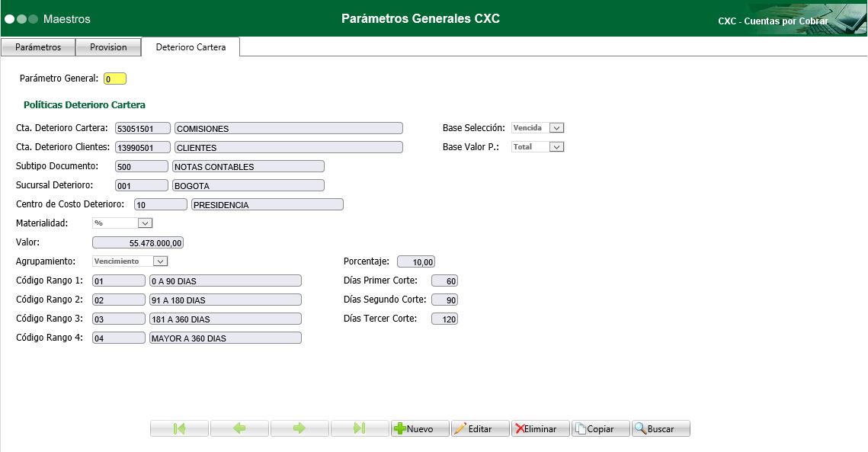The height and width of the screenshot is (452, 868).
Task: Click the Editar button
Action: (480, 428)
